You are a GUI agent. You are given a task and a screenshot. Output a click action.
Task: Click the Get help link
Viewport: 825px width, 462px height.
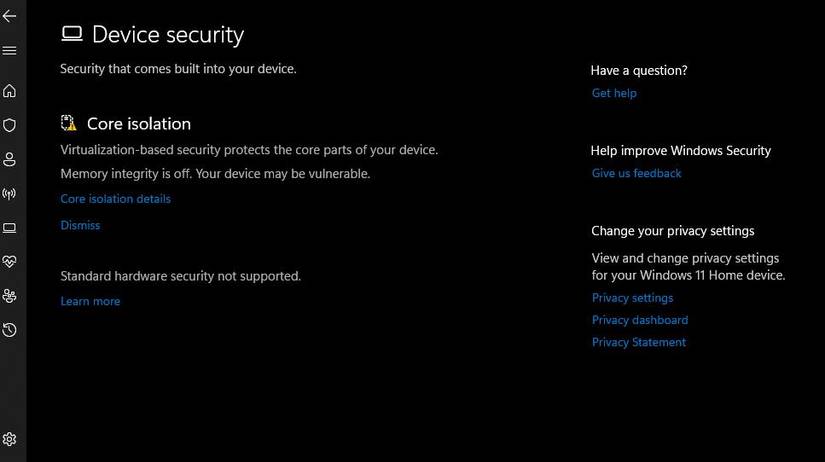614,93
